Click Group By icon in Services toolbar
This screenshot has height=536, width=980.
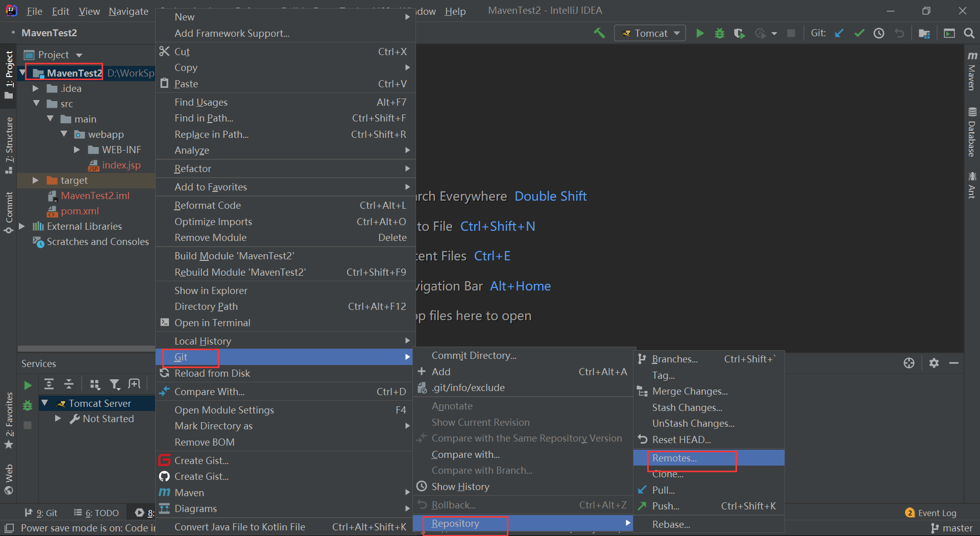point(95,384)
